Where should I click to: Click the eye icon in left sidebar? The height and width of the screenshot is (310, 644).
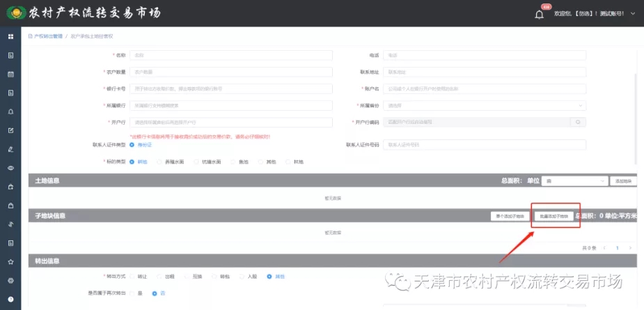(x=10, y=168)
